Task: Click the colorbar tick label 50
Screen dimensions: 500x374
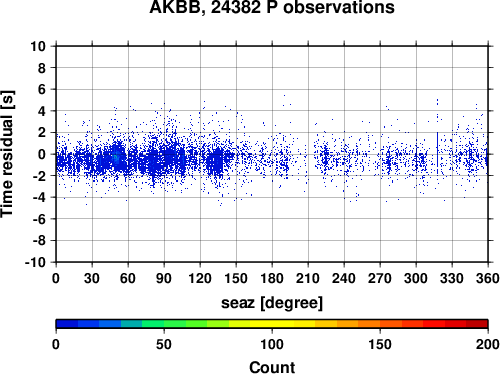Action: click(164, 344)
